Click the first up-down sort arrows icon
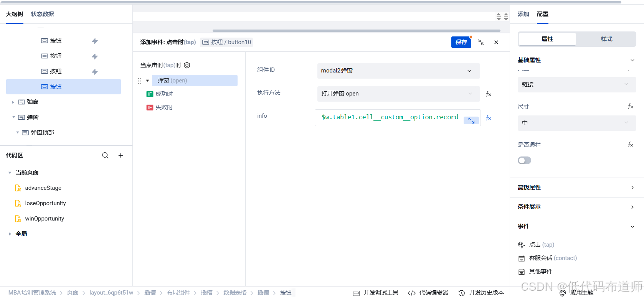This screenshot has height=298, width=644. tap(499, 16)
